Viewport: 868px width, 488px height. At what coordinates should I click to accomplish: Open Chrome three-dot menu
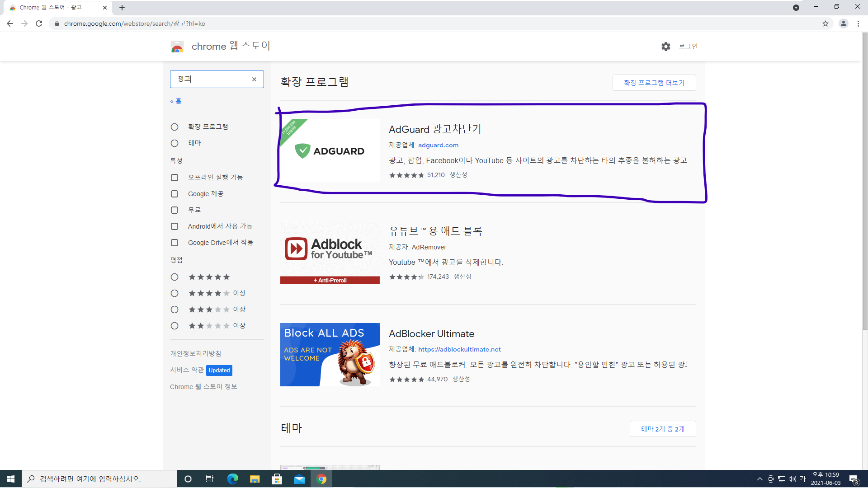pyautogui.click(x=858, y=23)
